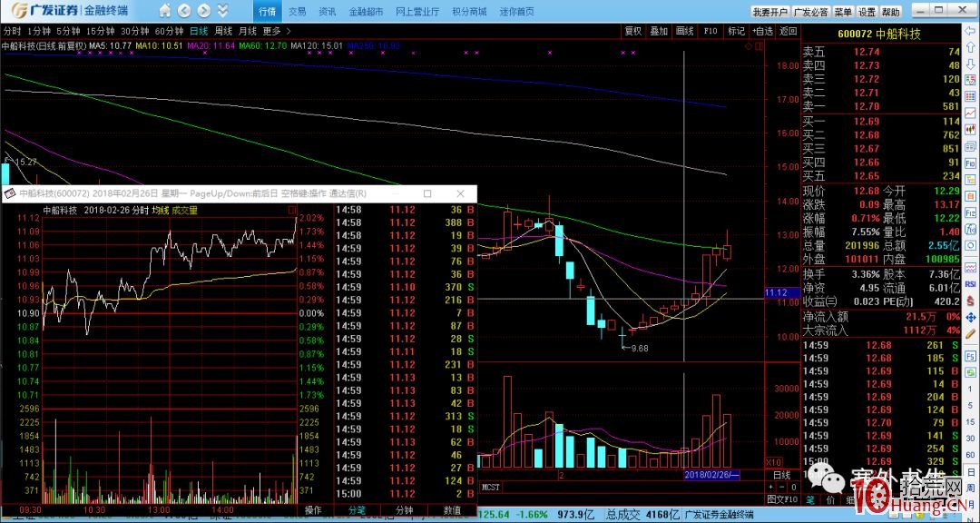
Task: Select the 15 minute shortcut in sidebar
Action: tap(971, 421)
